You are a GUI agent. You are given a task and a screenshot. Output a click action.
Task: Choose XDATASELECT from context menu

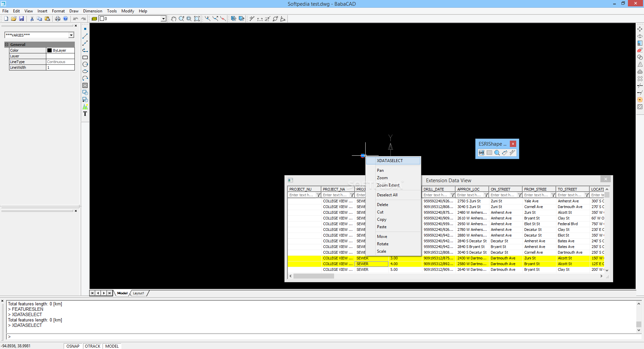[x=393, y=161]
